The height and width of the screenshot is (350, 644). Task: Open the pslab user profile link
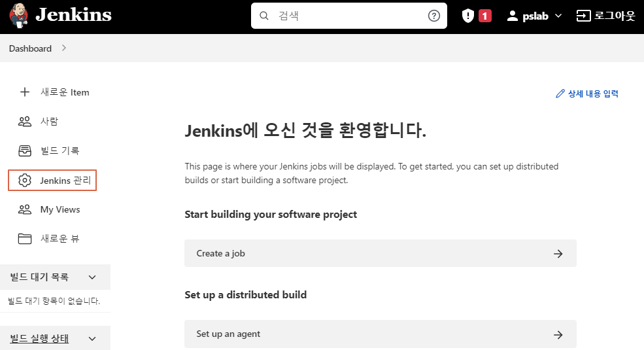pyautogui.click(x=535, y=16)
